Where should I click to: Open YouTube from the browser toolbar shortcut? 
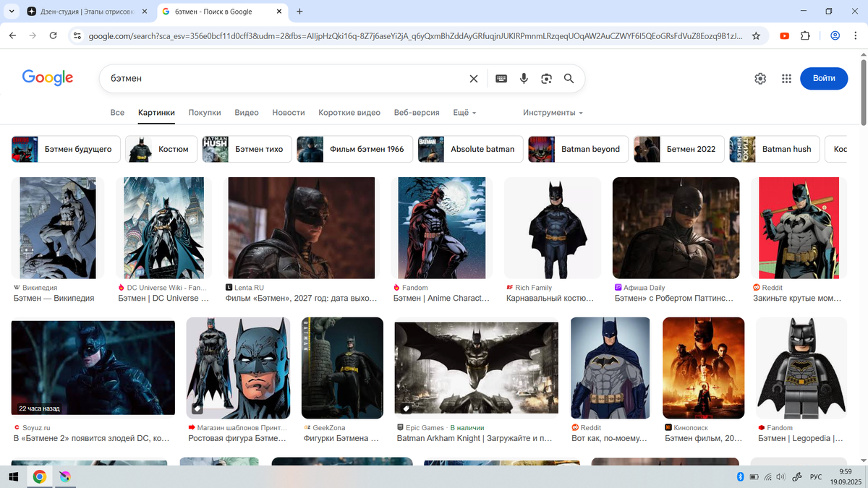[x=784, y=35]
